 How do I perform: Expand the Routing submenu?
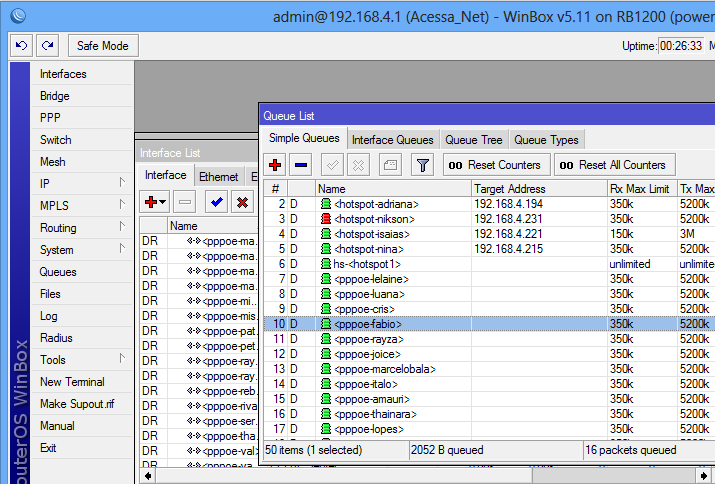82,228
